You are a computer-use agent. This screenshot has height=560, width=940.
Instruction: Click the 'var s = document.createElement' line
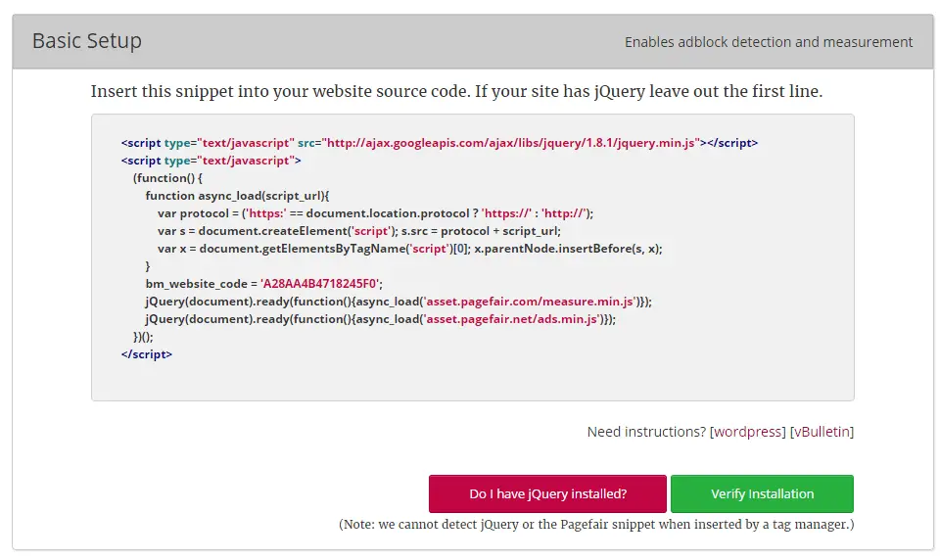click(358, 231)
